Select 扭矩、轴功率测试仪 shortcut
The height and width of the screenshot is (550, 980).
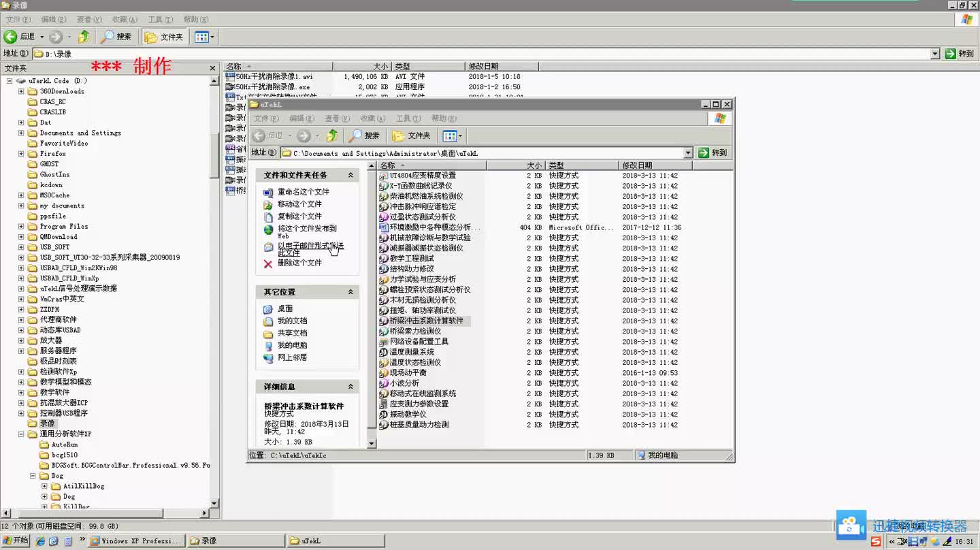click(417, 310)
